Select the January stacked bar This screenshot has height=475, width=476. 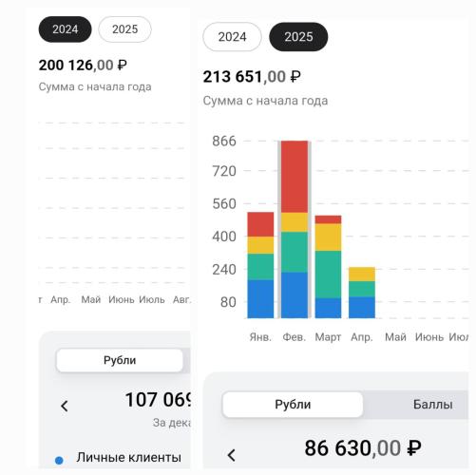coord(260,265)
